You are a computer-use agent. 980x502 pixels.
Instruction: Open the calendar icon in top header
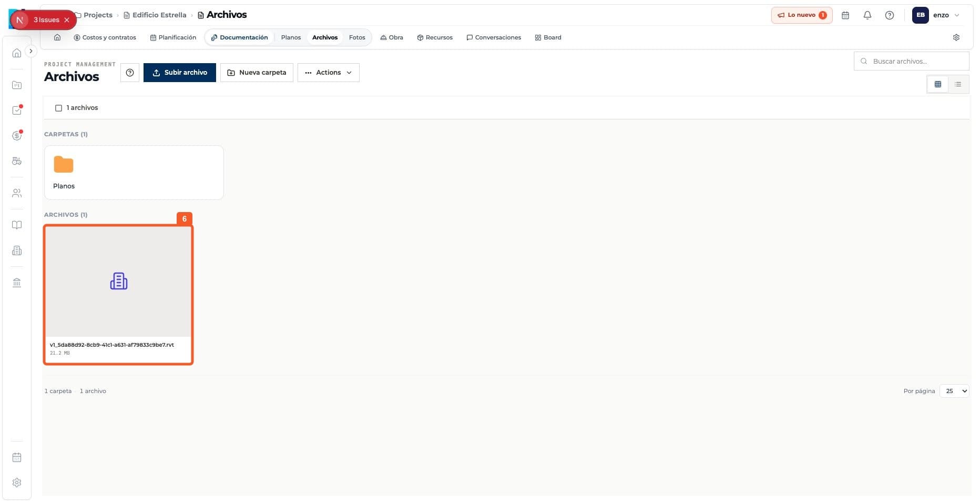tap(845, 15)
